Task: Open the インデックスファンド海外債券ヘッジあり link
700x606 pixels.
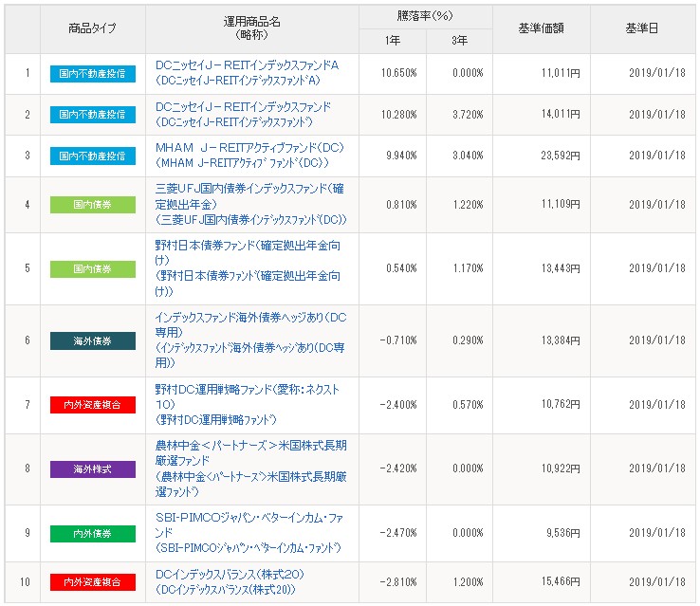Action: tap(251, 340)
